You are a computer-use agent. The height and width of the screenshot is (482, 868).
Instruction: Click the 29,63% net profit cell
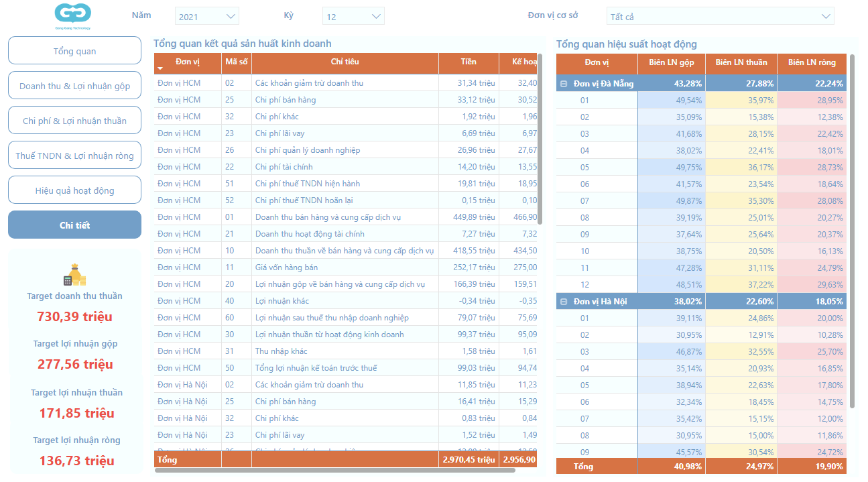point(812,285)
